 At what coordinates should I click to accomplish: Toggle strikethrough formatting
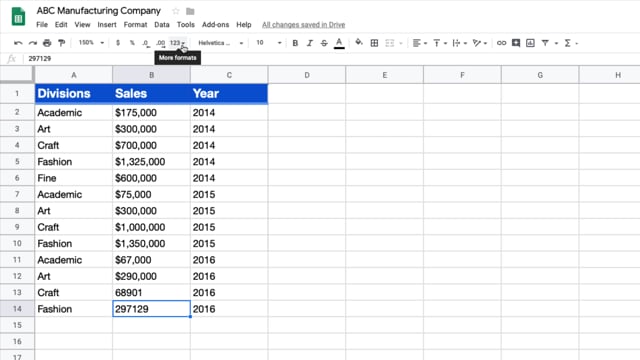324,43
